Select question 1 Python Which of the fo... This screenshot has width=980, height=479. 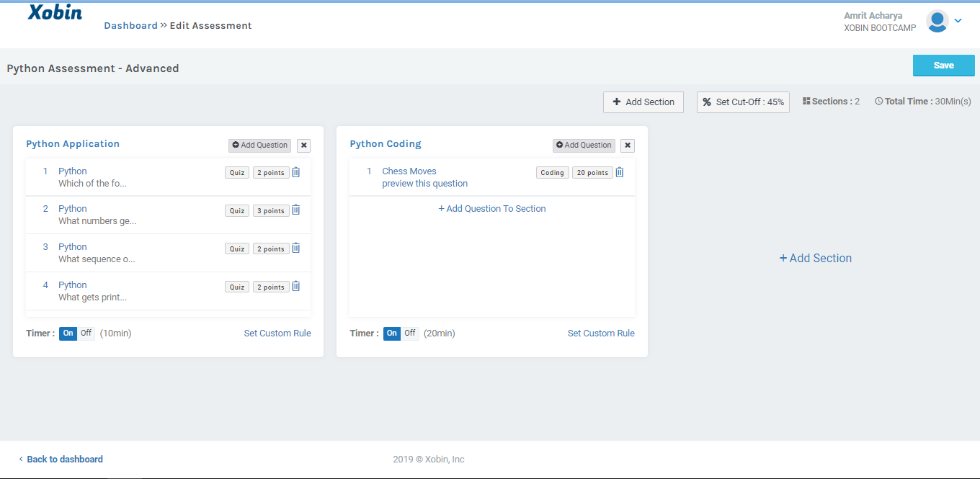point(168,177)
